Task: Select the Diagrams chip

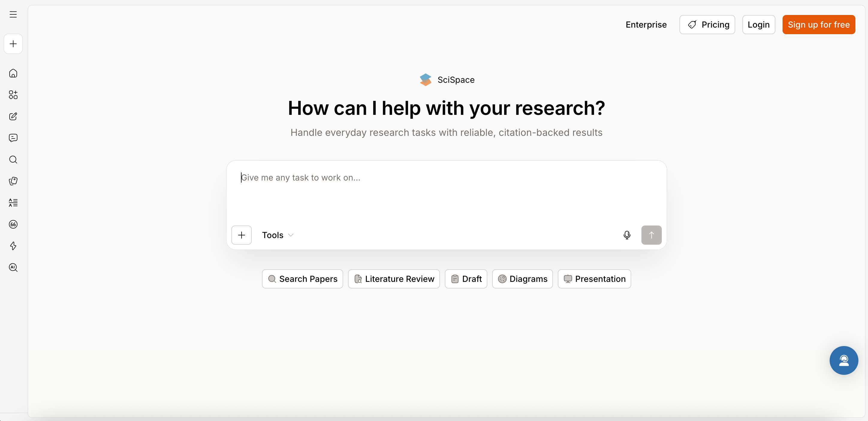Action: [x=522, y=279]
